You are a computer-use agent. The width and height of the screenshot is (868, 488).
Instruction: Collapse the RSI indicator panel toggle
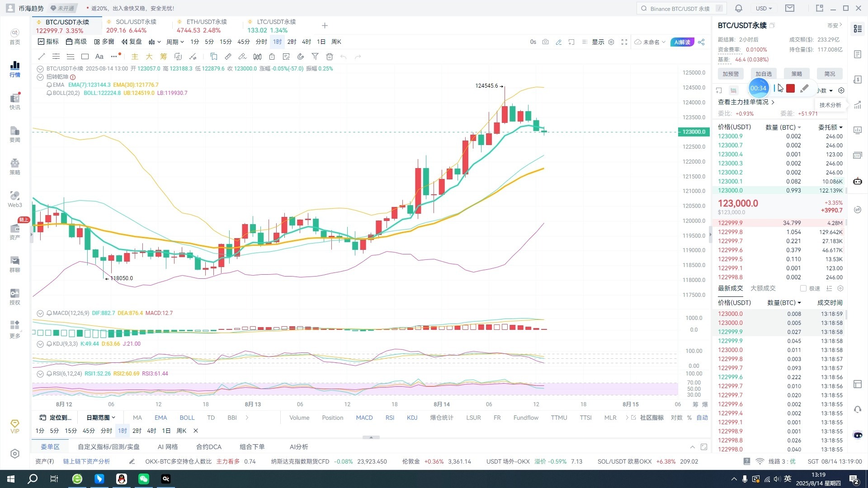point(40,374)
